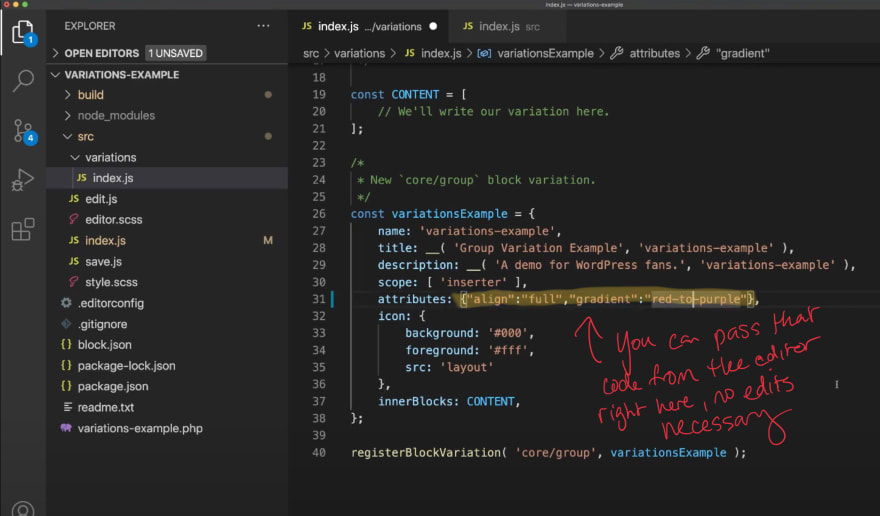Click line number 26 in the gutter
Viewport: 880px width, 516px height.
[319, 214]
